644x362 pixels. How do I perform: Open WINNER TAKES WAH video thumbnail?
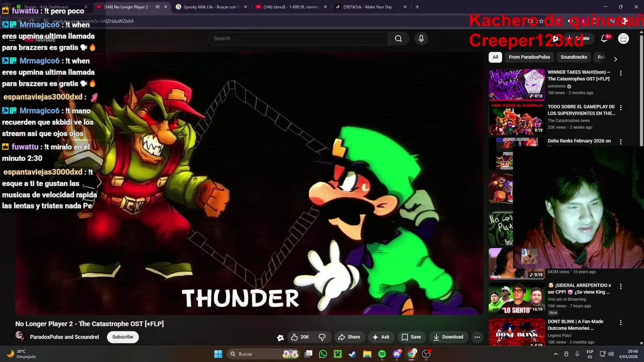[x=517, y=84]
